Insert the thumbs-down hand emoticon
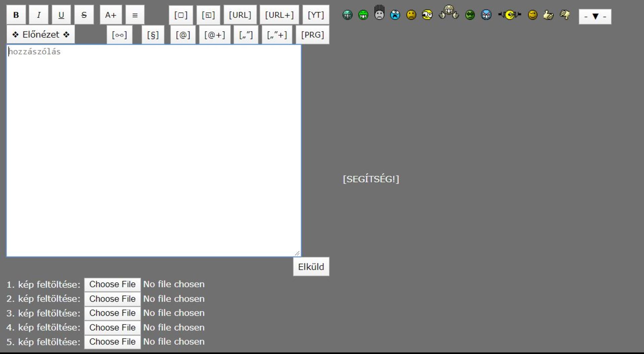This screenshot has height=354, width=644. point(565,15)
